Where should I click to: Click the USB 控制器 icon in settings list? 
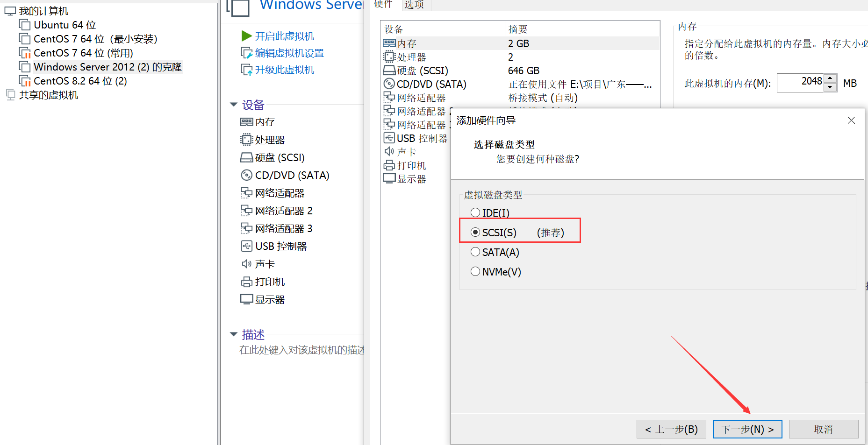[389, 138]
